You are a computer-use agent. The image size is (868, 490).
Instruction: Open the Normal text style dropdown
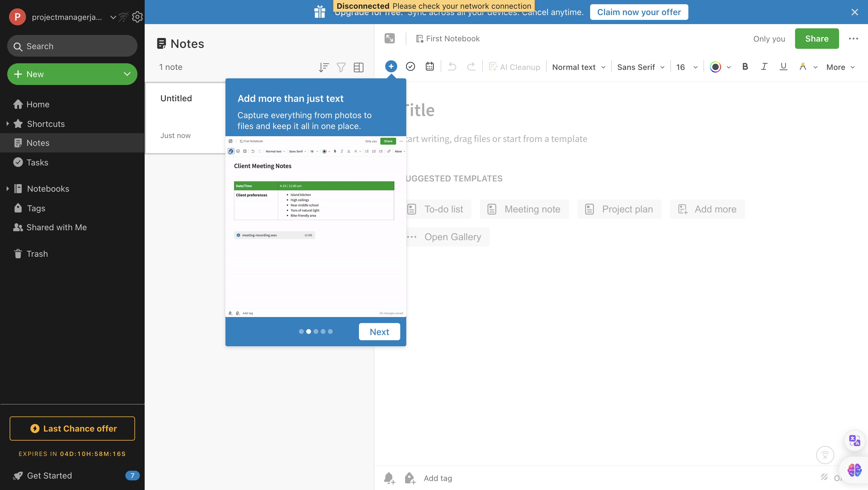(578, 67)
